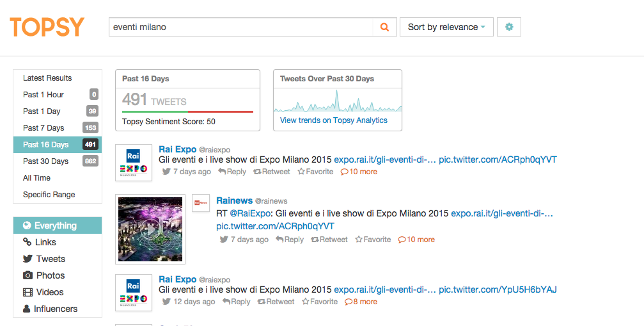The height and width of the screenshot is (326, 644).
Task: Open pic.twitter.com/ACRph0qYVT link in first Rai Expo tweet
Action: [x=498, y=159]
